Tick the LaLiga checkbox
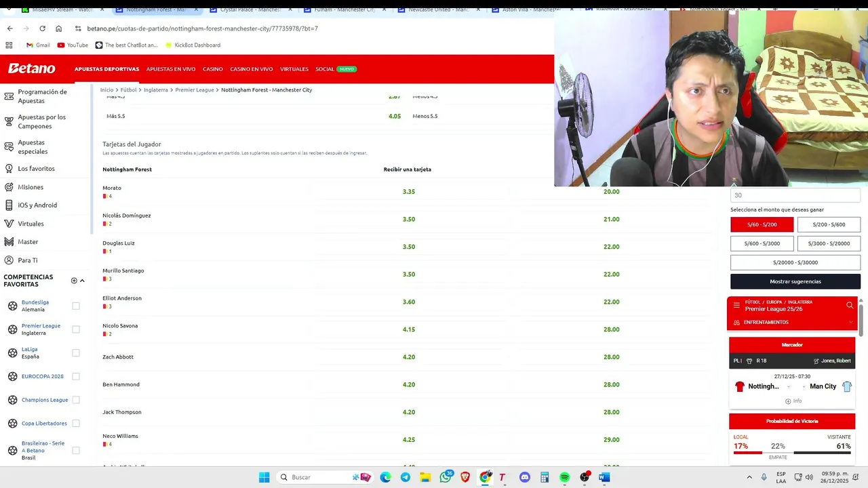 [x=76, y=353]
